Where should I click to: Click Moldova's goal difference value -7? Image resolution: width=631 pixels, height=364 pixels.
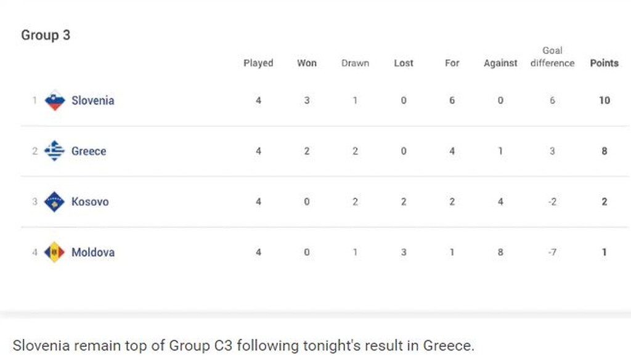[552, 252]
